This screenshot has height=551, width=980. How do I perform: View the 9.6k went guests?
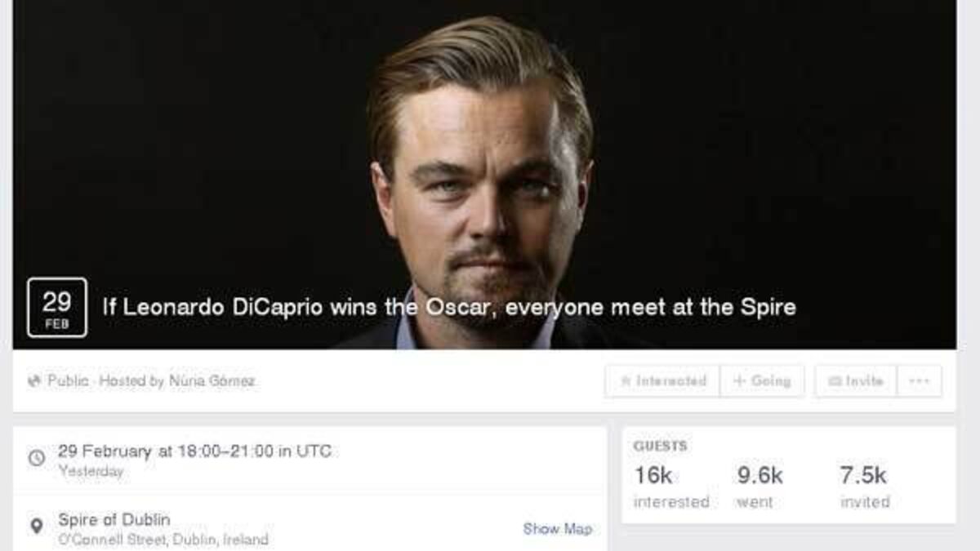click(759, 487)
